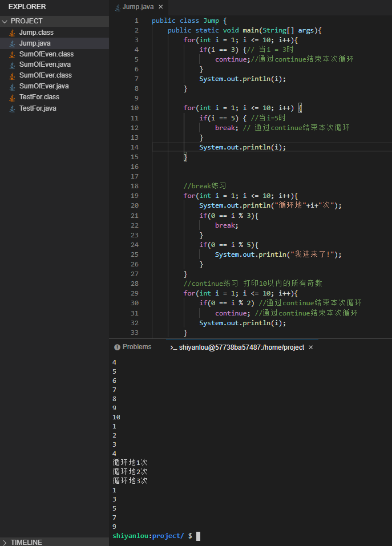
Task: Click the Java icon beside SumOfEven.class
Action: (x=12, y=54)
